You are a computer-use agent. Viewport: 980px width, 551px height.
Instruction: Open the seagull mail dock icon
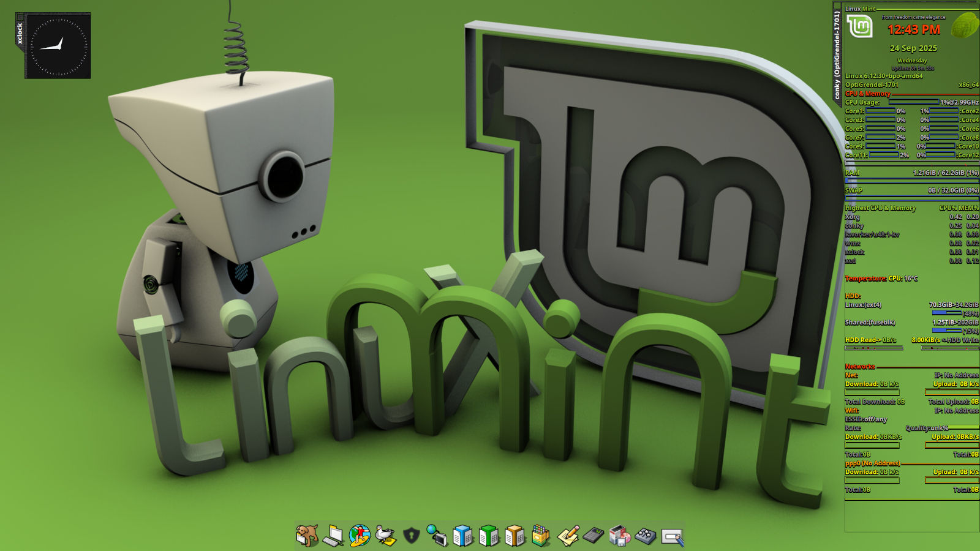[385, 535]
